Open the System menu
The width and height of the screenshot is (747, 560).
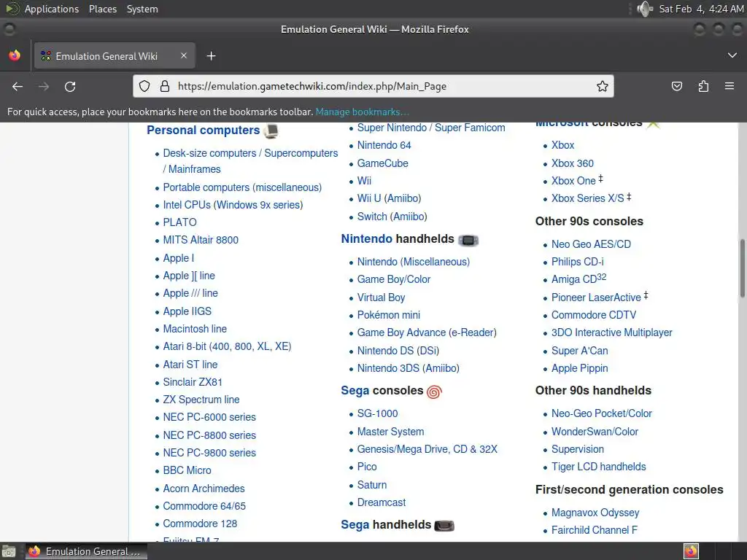[x=142, y=9]
